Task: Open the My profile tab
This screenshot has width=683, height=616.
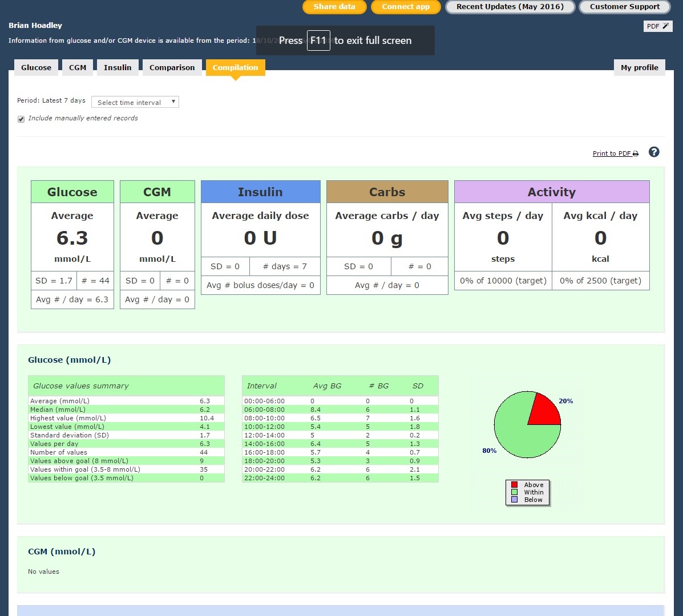Action: (639, 67)
